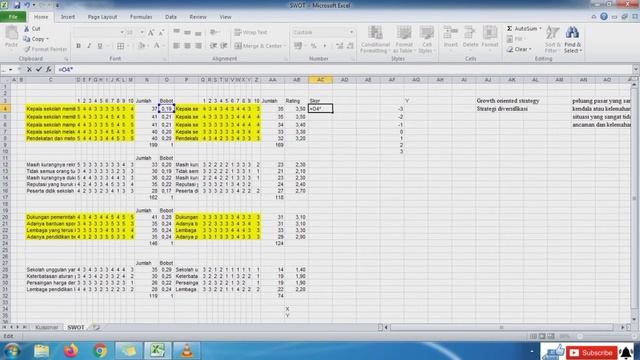The image size is (640, 360).
Task: Click the Fill Color bucket
Action: click(x=141, y=46)
